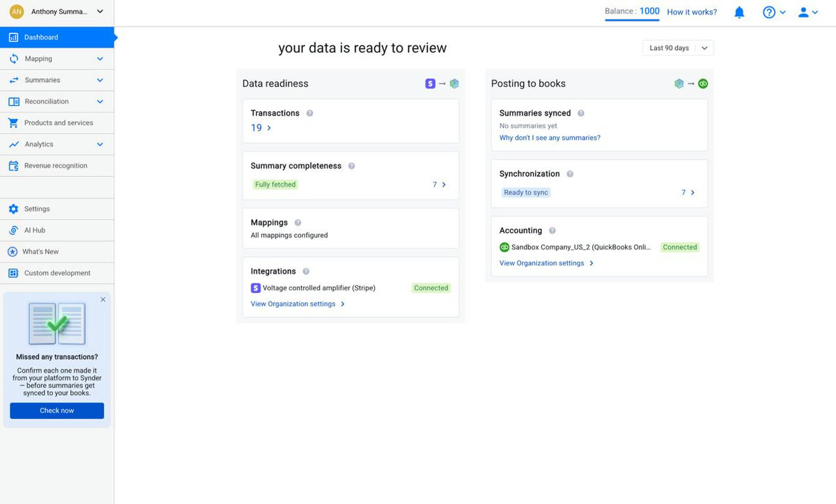The height and width of the screenshot is (504, 836).
Task: Click the Check now button
Action: click(x=57, y=411)
